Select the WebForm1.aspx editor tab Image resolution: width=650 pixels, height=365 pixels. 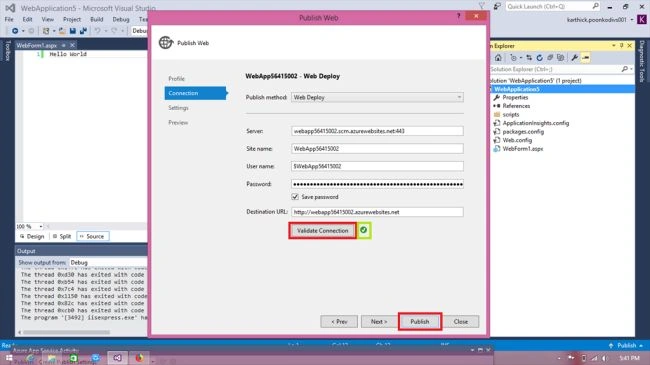coord(36,45)
